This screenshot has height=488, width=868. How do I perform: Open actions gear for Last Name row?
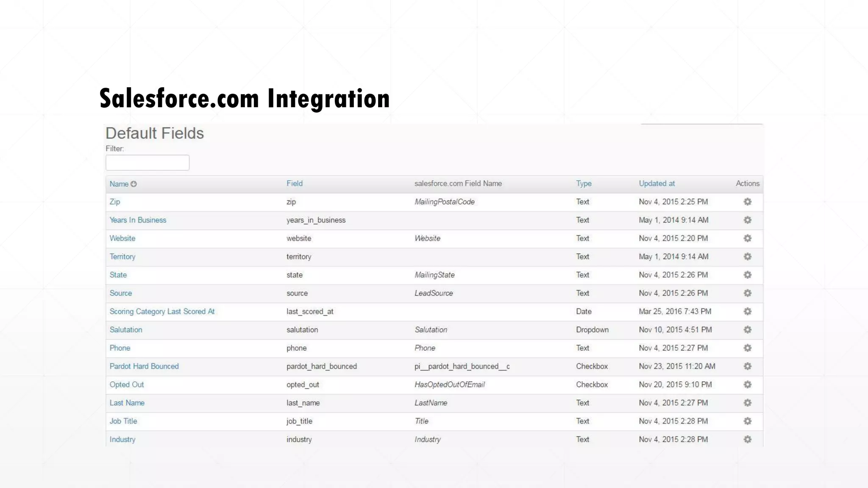[748, 403]
